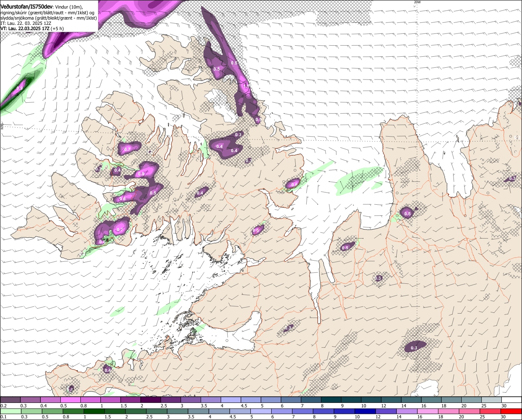This screenshot has height=420, width=522.
Task: Pick upper legend white swatch between 25 and 30
Action: pos(492,400)
